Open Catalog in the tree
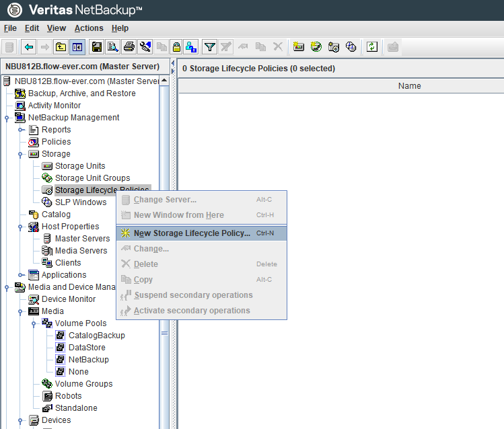 (x=56, y=214)
